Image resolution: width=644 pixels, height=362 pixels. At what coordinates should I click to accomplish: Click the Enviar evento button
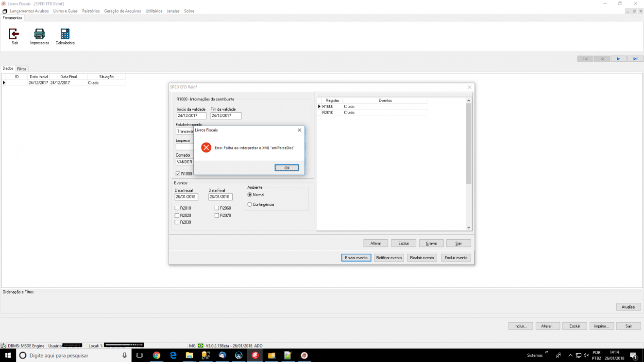[356, 258]
